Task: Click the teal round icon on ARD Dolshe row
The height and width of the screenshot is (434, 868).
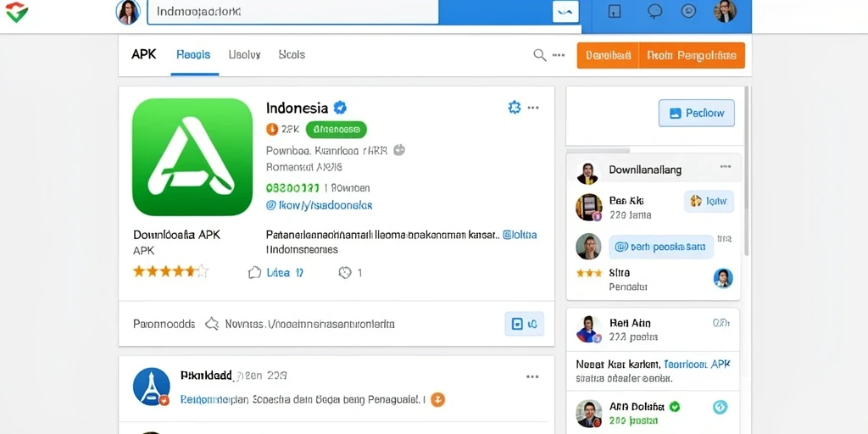Action: pos(720,408)
